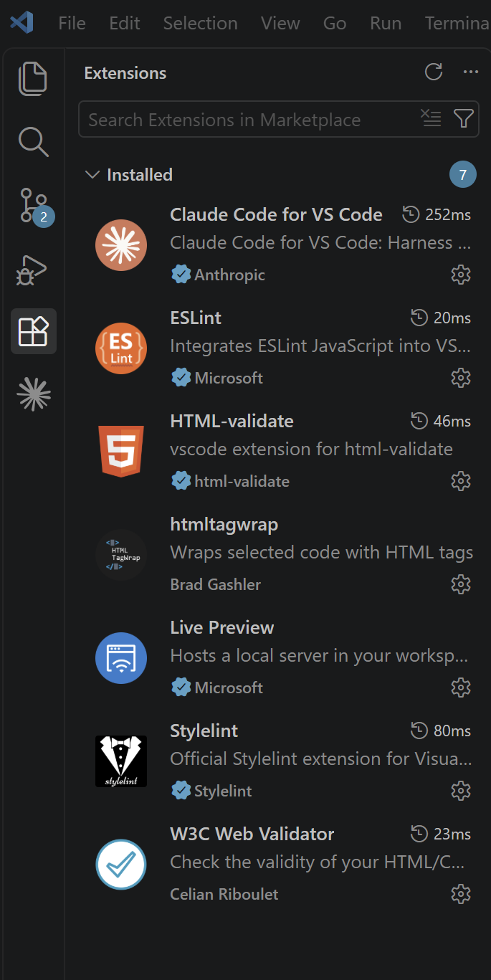Open the filter extensions funnel
Screen dimensions: 491x980
[x=464, y=118]
